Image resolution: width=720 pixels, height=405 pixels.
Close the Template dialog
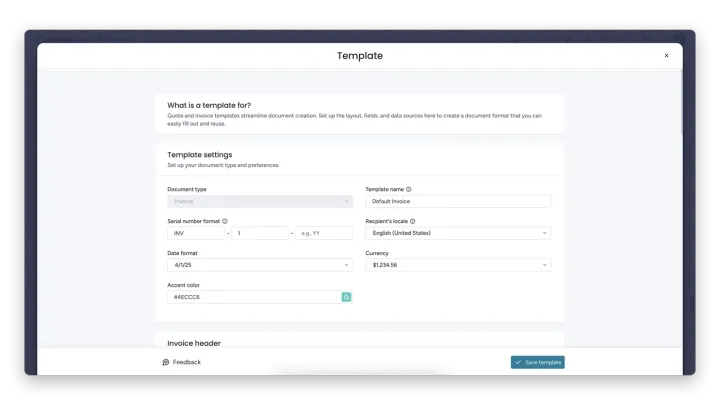pyautogui.click(x=666, y=56)
